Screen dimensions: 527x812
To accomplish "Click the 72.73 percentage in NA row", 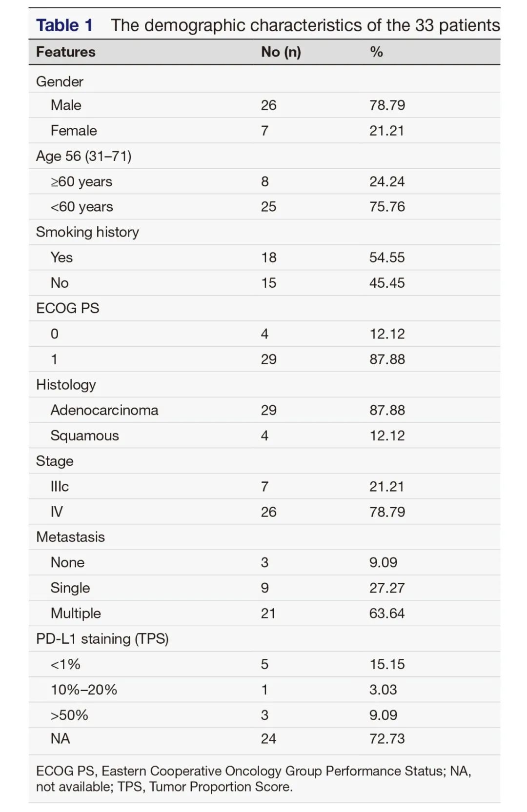I will [x=387, y=739].
